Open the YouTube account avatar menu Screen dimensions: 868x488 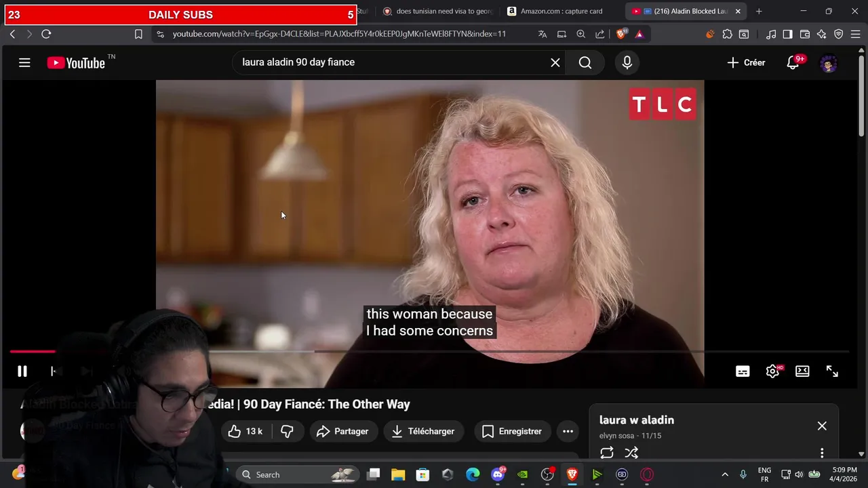[x=829, y=63]
